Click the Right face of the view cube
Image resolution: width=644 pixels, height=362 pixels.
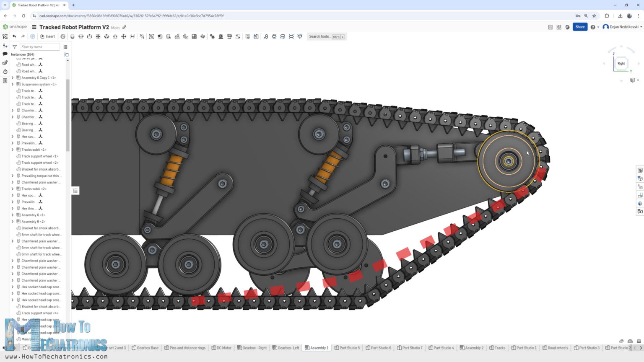[x=621, y=63]
